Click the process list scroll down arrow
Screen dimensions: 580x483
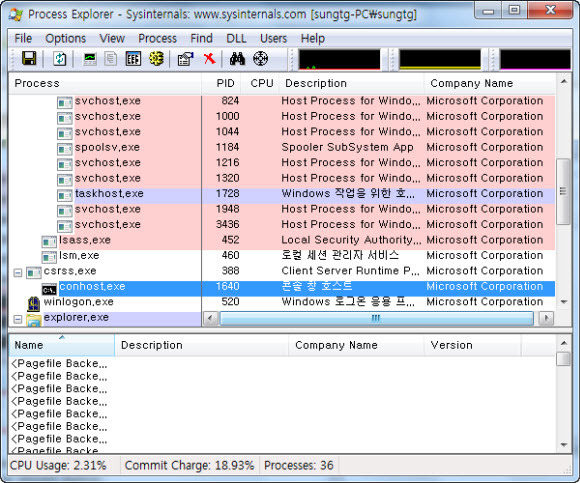click(x=563, y=302)
